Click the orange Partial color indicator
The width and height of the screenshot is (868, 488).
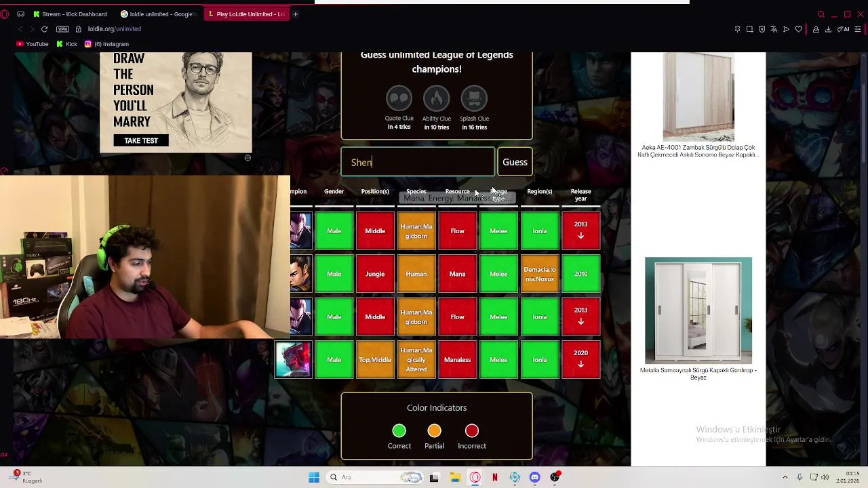(x=434, y=431)
